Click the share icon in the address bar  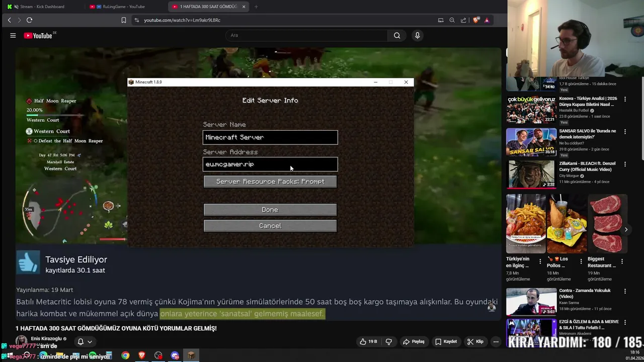[463, 20]
